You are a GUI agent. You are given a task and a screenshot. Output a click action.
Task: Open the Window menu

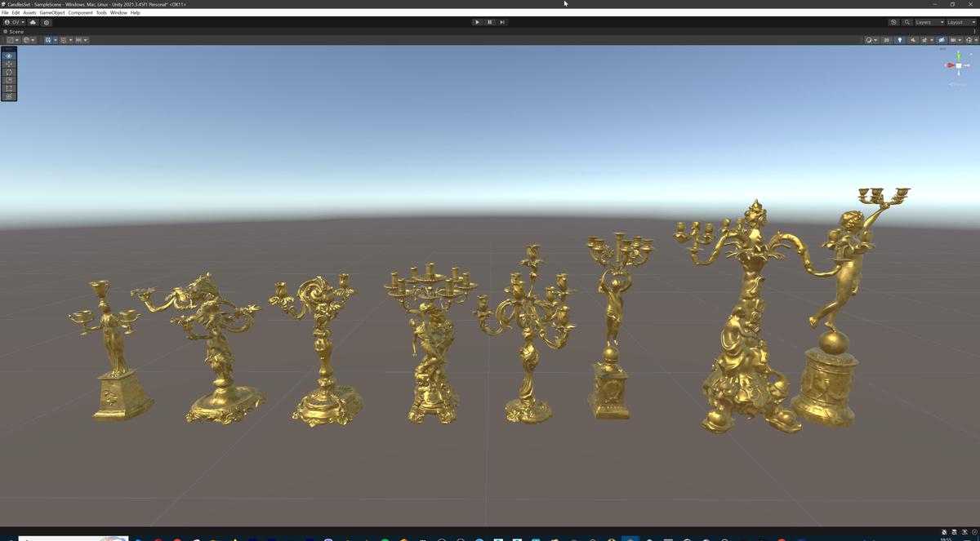(118, 12)
